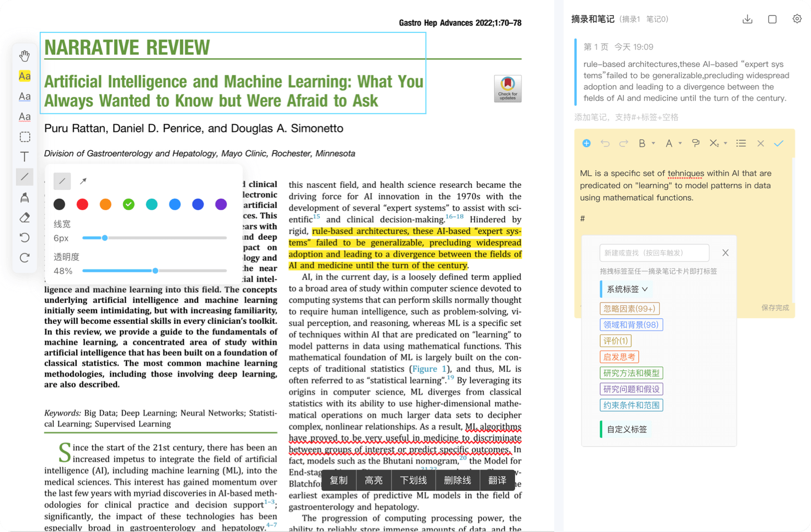Select the 研究方法和模型 tag

[x=631, y=373]
